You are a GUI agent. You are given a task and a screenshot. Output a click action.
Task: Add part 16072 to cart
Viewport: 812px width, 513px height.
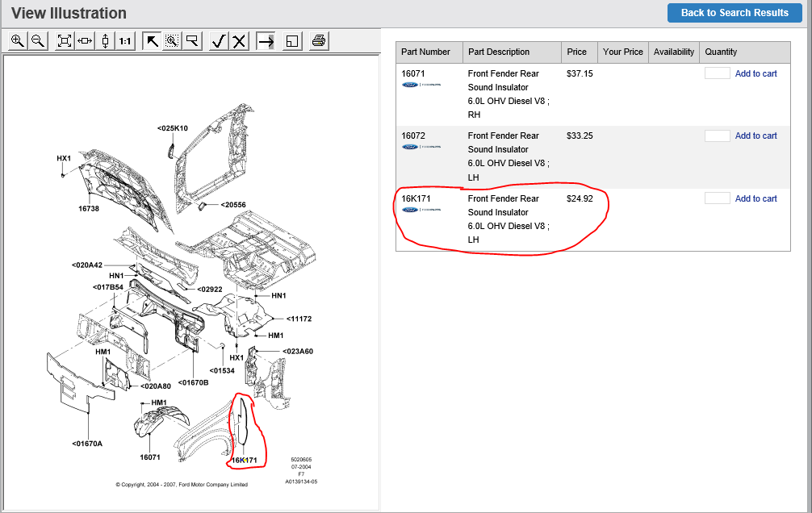[x=756, y=136]
